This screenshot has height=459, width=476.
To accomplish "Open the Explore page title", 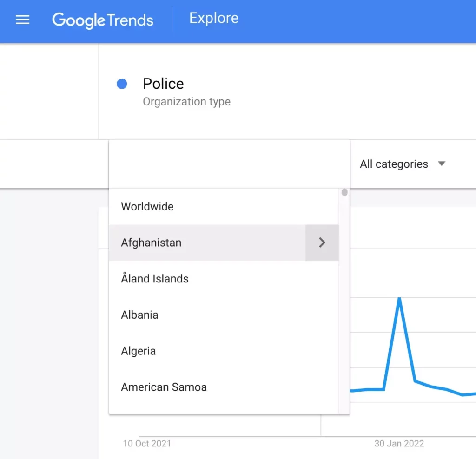I will (214, 18).
